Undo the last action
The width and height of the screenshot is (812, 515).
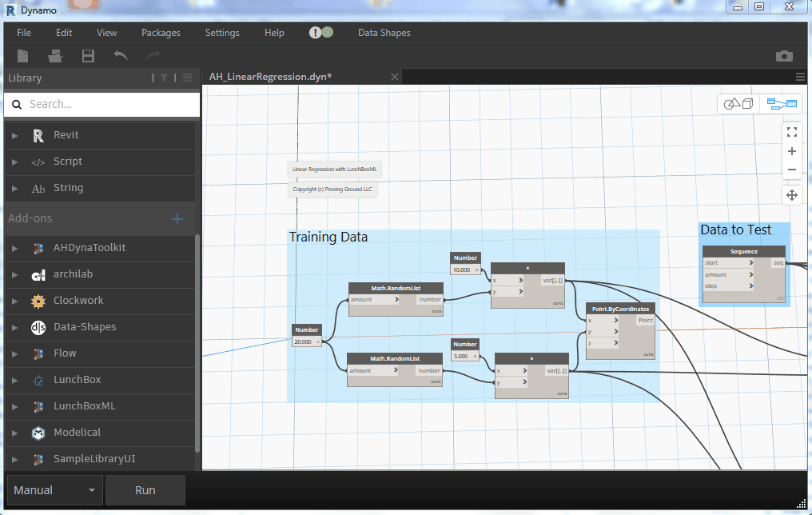point(121,55)
